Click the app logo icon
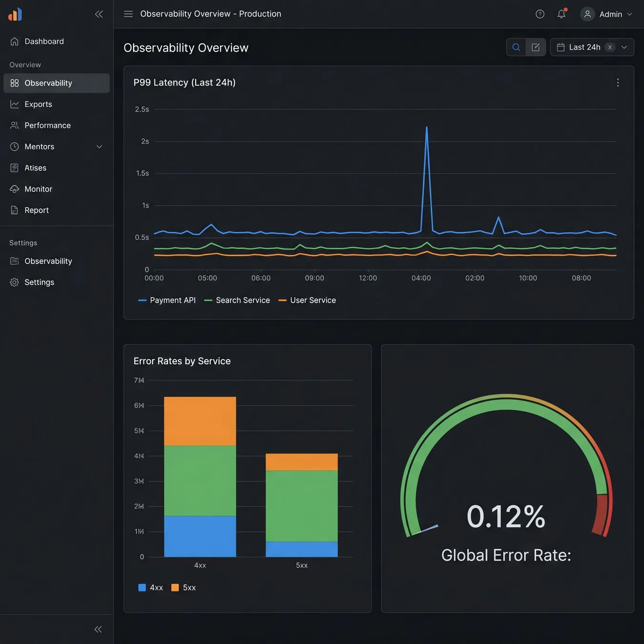Viewport: 644px width, 644px height. click(x=15, y=14)
